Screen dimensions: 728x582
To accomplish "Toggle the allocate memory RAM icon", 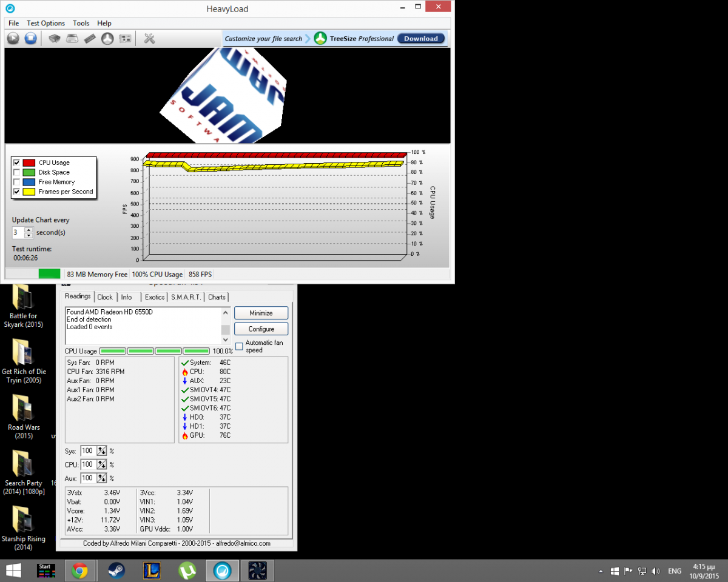I will tap(90, 39).
